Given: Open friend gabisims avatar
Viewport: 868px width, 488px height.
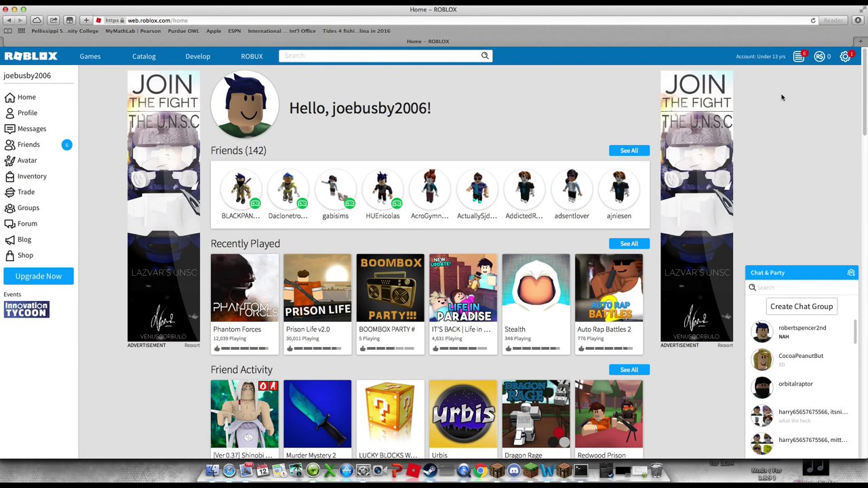Looking at the screenshot, I should (336, 188).
